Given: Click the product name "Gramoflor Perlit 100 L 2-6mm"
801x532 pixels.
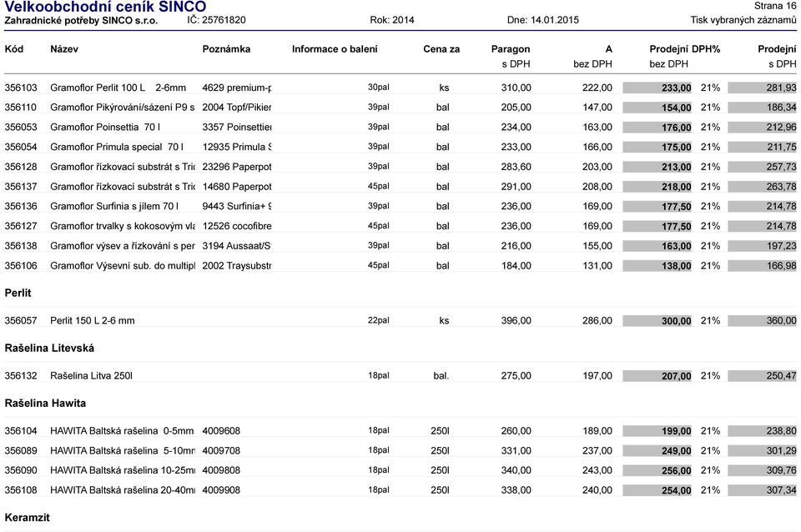Looking at the screenshot, I should click(118, 88).
